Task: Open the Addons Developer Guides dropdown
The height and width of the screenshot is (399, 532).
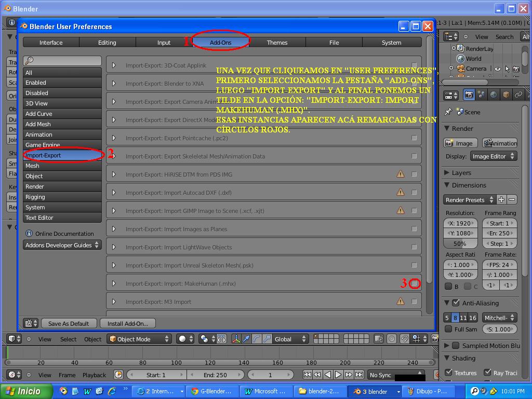Action: click(62, 245)
